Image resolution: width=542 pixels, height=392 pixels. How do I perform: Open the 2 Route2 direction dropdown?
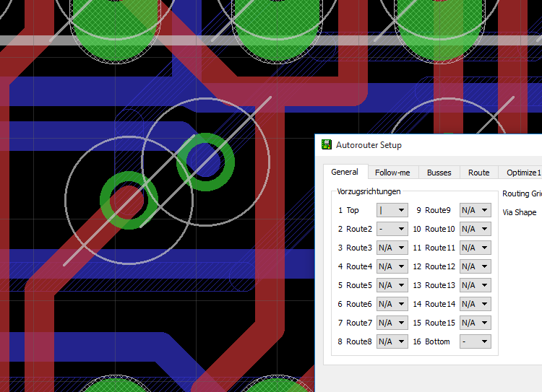(x=392, y=229)
